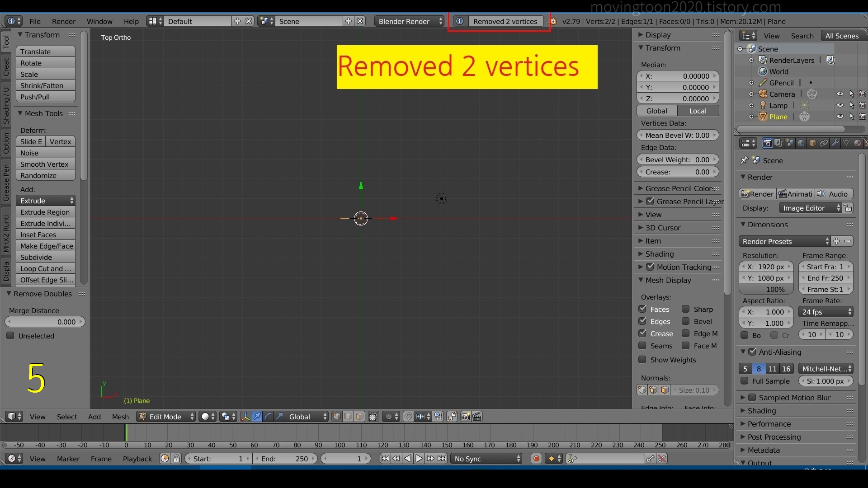The height and width of the screenshot is (488, 868).
Task: Jump to first frame in timeline
Action: [x=385, y=459]
